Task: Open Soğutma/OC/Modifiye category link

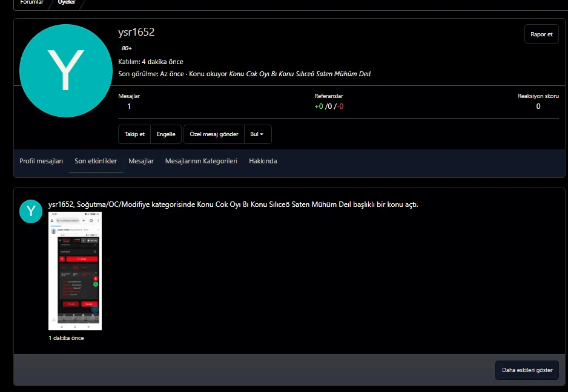Action: (113, 204)
